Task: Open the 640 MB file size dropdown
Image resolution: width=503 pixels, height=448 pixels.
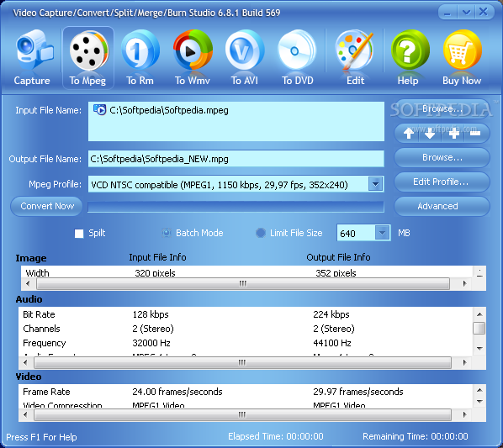Action: coord(382,233)
